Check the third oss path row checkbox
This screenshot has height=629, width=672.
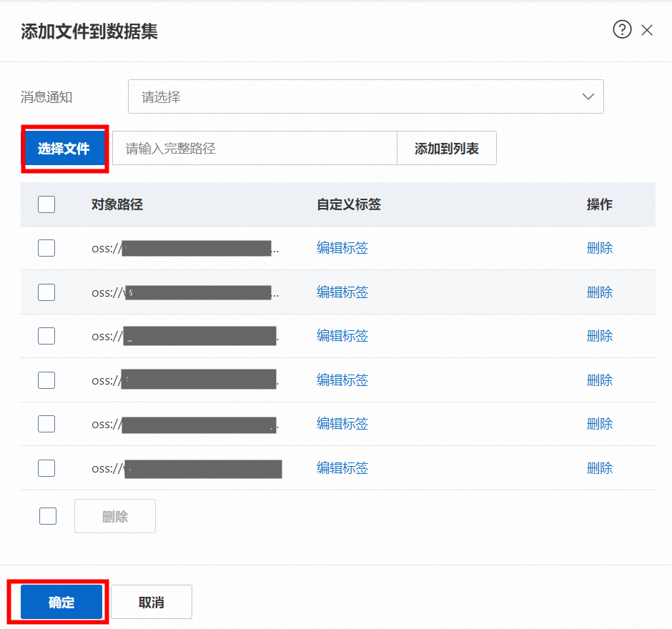coord(46,336)
